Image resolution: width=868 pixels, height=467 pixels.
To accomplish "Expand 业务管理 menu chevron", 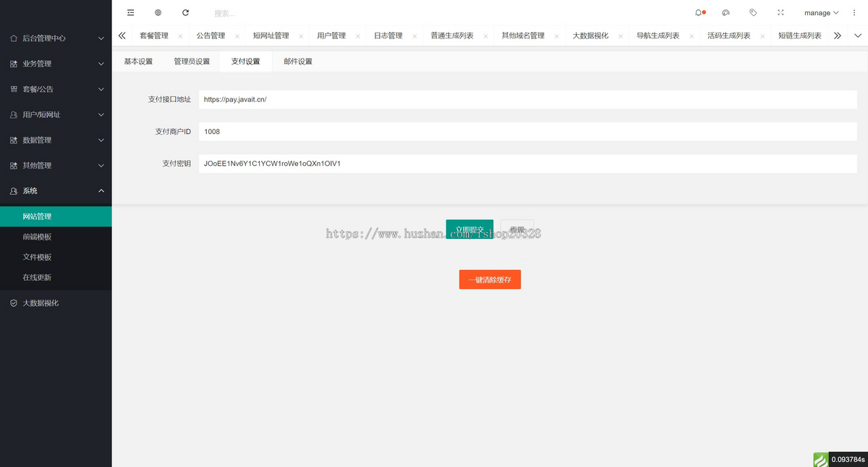I will tap(101, 64).
